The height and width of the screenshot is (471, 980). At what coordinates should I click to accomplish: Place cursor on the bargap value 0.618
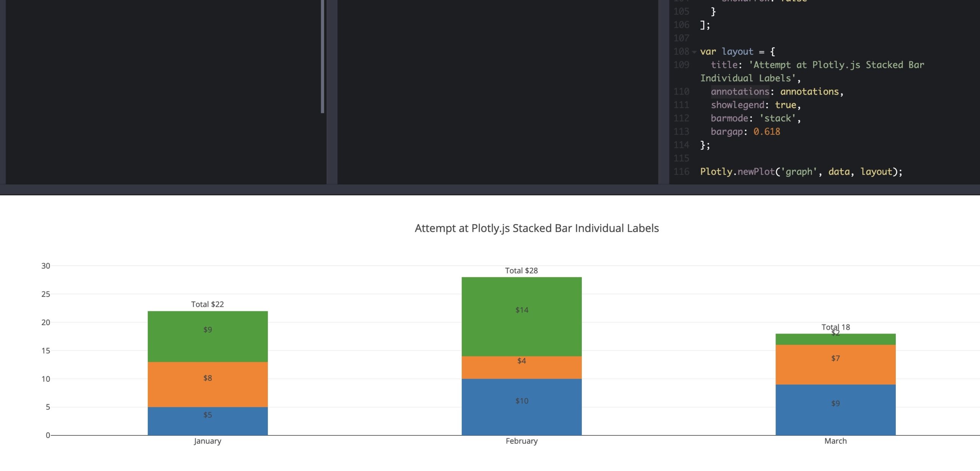(x=767, y=131)
